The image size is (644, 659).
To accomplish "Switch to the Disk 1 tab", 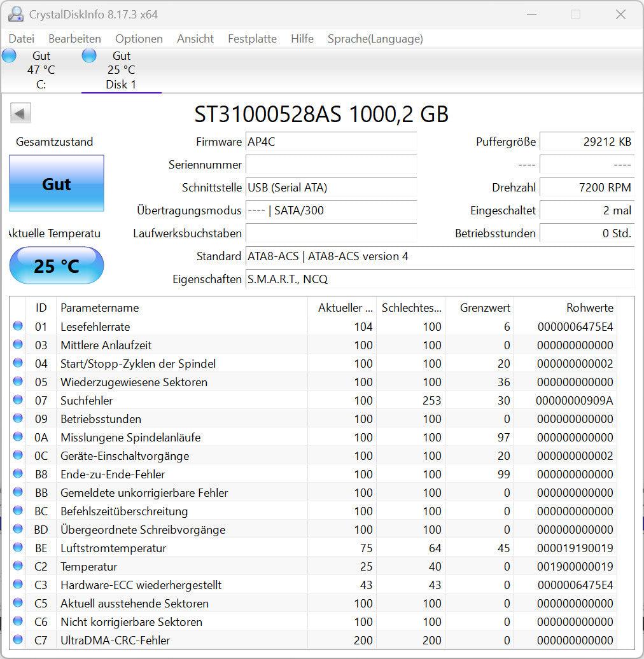I will pos(121,70).
